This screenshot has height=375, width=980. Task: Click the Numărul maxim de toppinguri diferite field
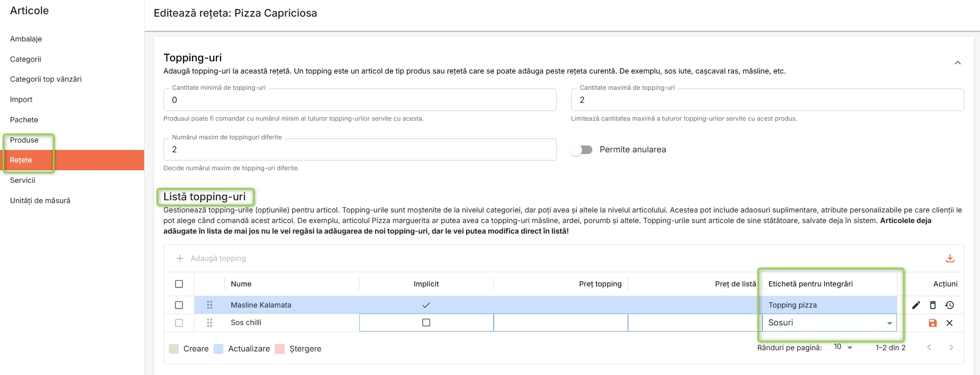click(360, 150)
